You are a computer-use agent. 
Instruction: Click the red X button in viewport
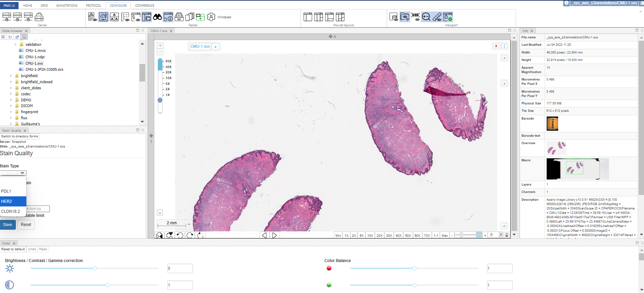[496, 46]
